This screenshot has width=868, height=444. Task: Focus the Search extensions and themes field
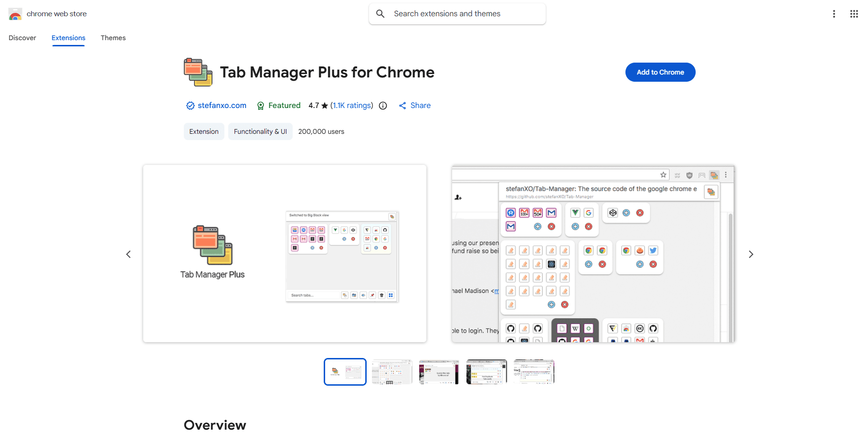pos(457,14)
